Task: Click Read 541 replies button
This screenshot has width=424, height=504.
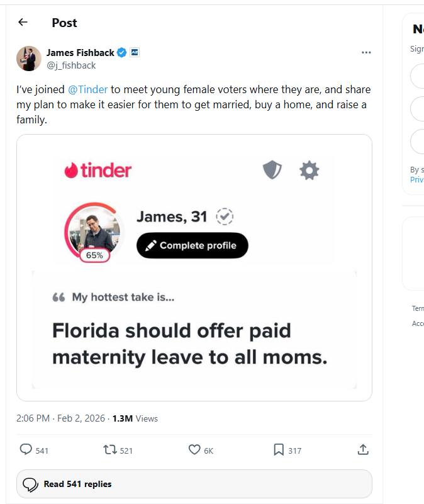Action: tap(194, 484)
